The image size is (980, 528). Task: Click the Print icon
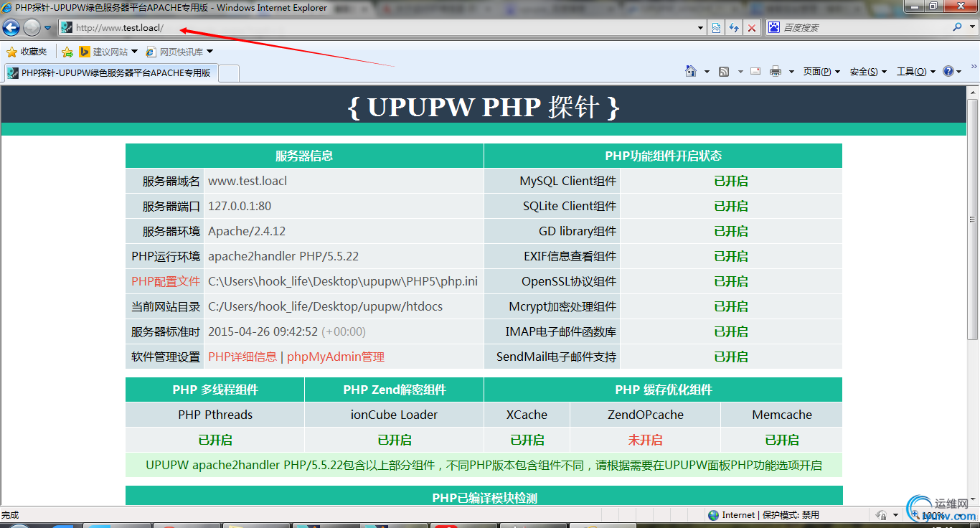click(x=776, y=71)
